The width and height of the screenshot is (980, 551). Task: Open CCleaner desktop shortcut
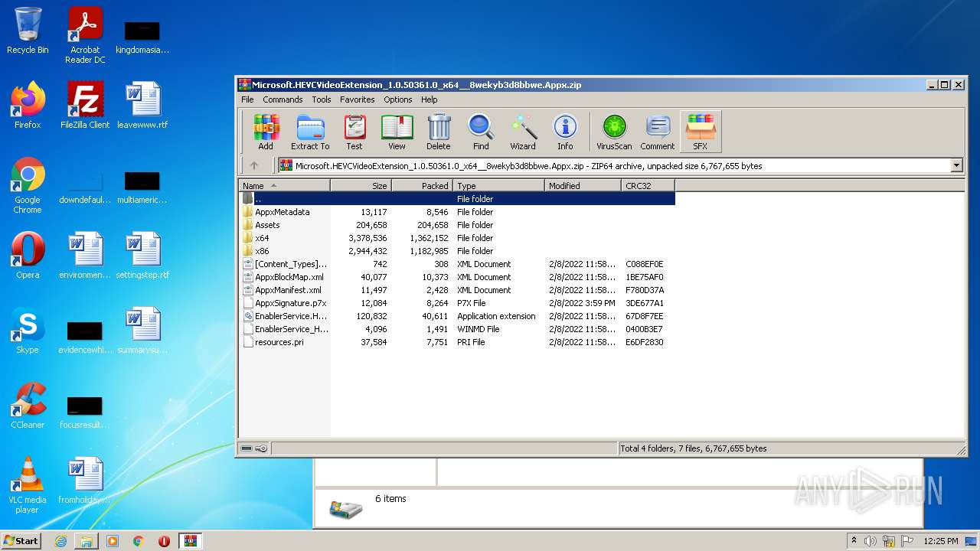28,405
